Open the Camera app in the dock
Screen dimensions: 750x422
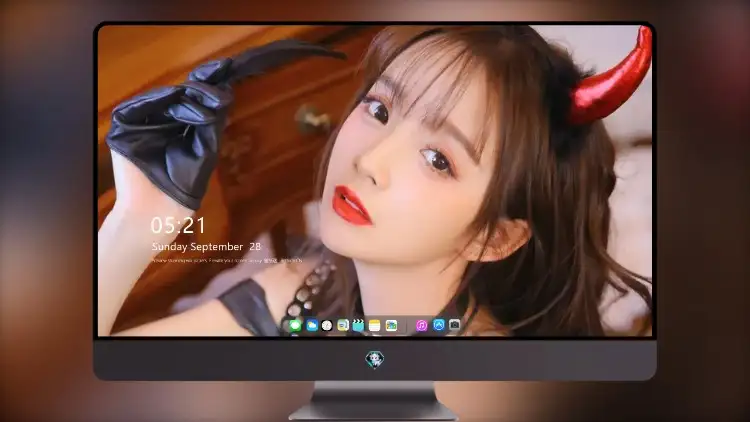[x=454, y=325]
